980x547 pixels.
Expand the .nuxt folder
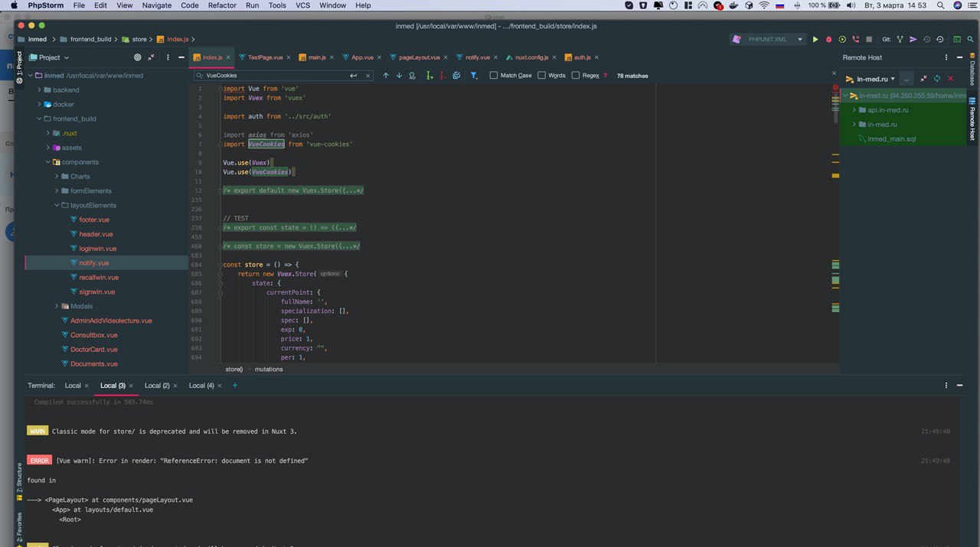(47, 133)
